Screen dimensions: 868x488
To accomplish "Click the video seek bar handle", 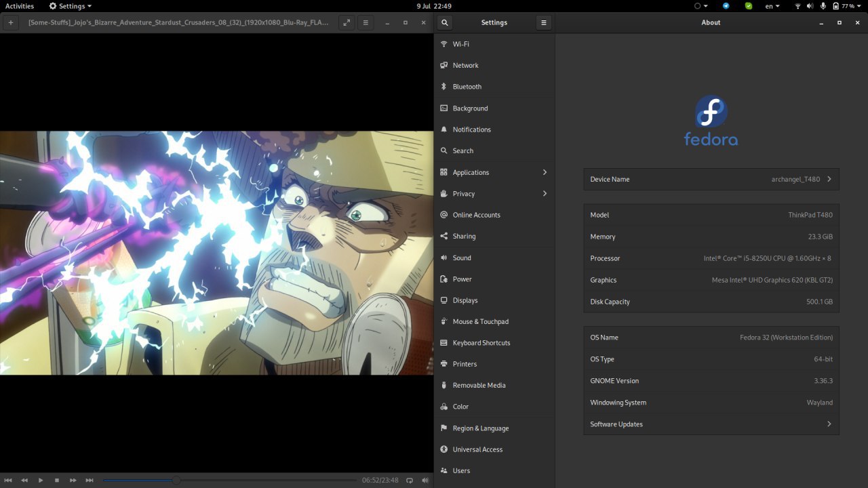I will point(176,481).
